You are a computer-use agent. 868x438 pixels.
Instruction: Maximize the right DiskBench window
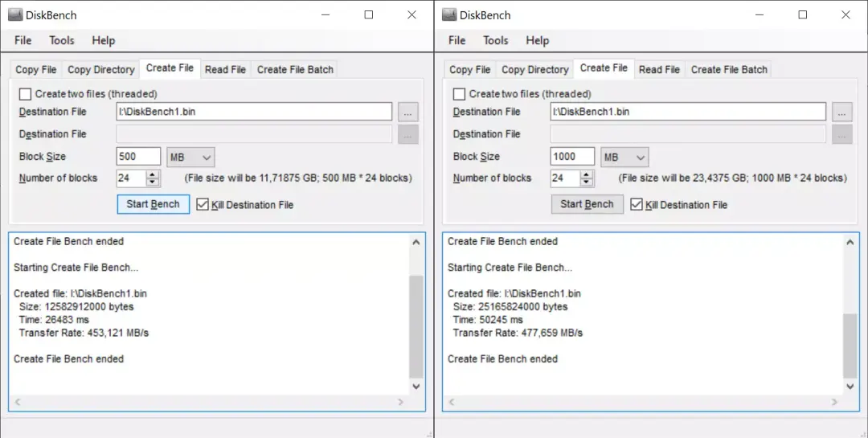pyautogui.click(x=803, y=15)
